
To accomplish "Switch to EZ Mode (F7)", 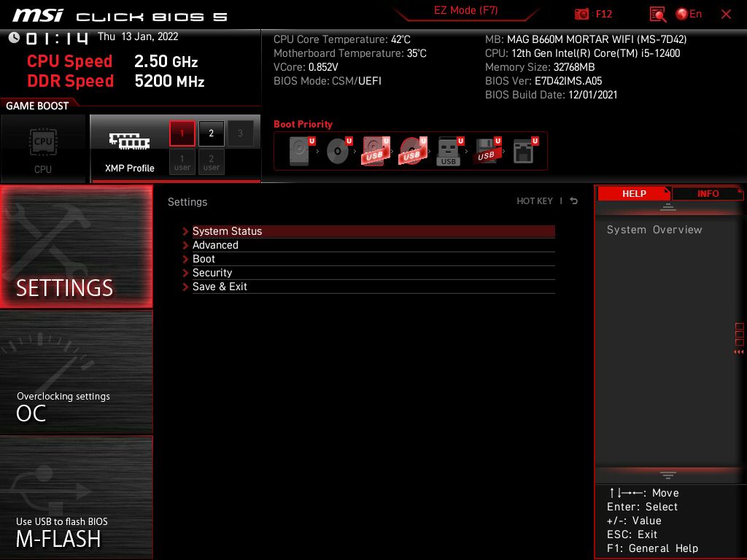I will (465, 10).
